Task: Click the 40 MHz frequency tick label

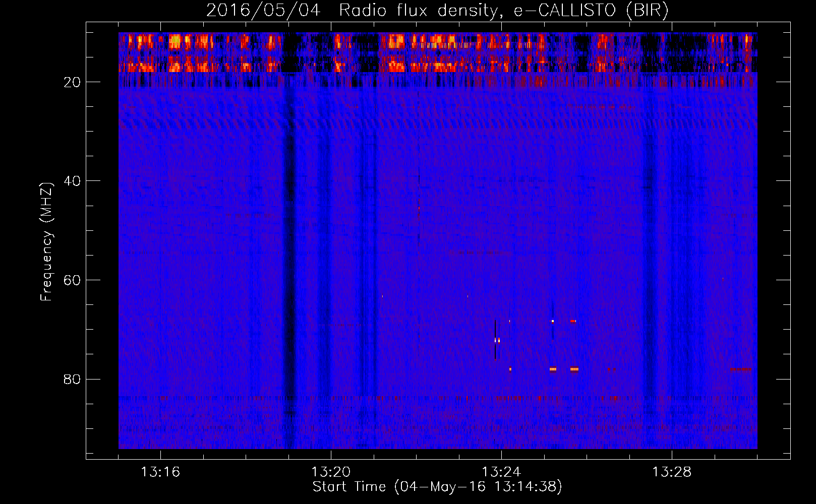Action: [x=72, y=181]
